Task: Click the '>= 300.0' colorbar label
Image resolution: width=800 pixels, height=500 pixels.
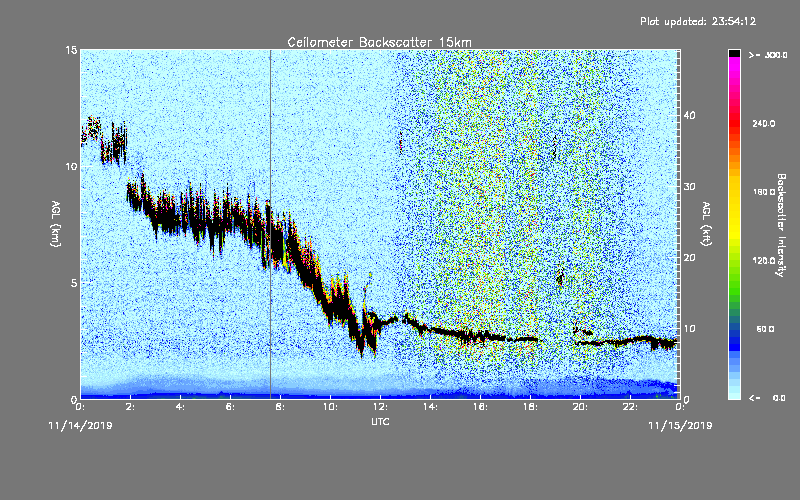Action: tap(768, 55)
